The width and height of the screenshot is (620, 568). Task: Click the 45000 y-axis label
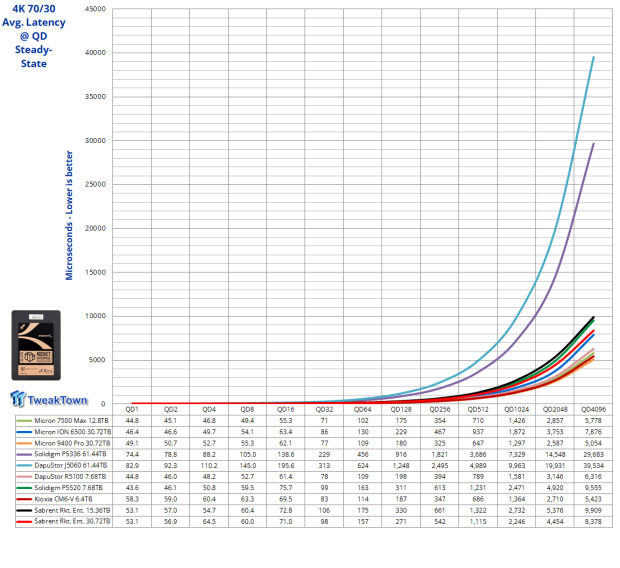click(95, 9)
